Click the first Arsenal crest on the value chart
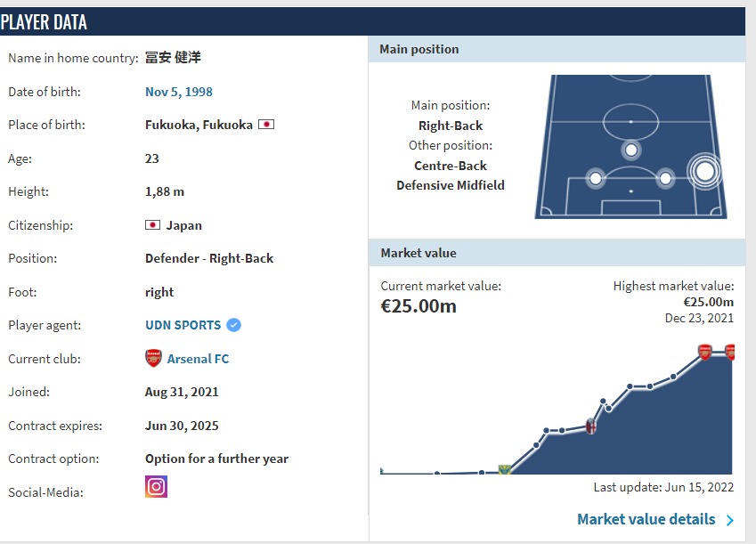This screenshot has width=756, height=544. (x=704, y=352)
